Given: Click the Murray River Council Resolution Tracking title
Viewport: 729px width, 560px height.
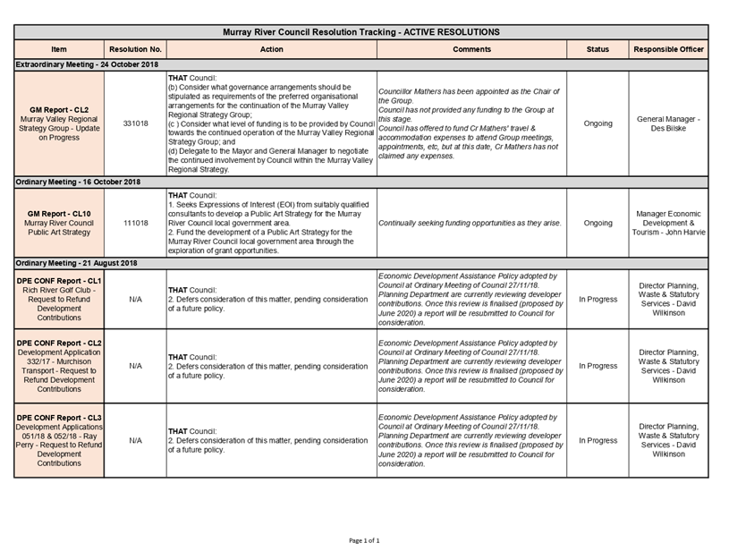Looking at the screenshot, I should point(360,32).
